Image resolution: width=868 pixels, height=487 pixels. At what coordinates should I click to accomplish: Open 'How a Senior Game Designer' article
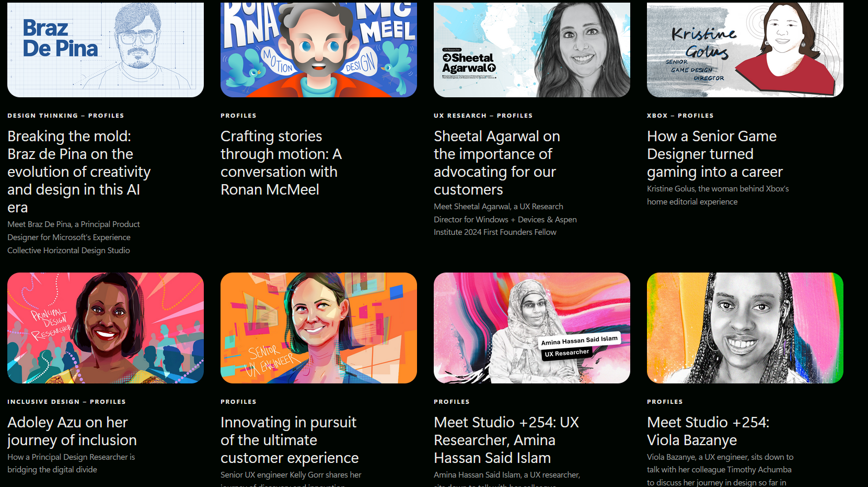pos(715,154)
